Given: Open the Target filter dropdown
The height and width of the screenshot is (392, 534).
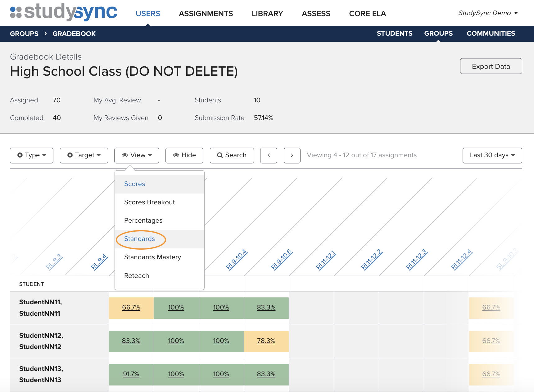Looking at the screenshot, I should [84, 155].
